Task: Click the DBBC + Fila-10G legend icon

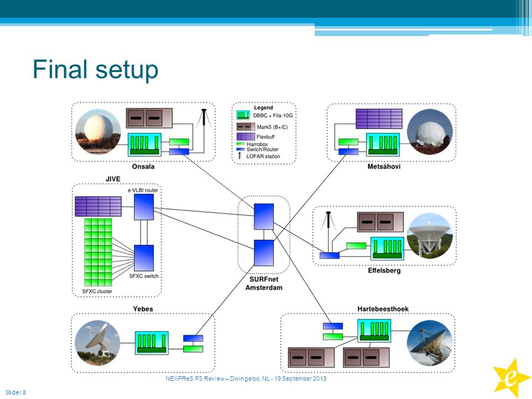Action: tap(243, 115)
